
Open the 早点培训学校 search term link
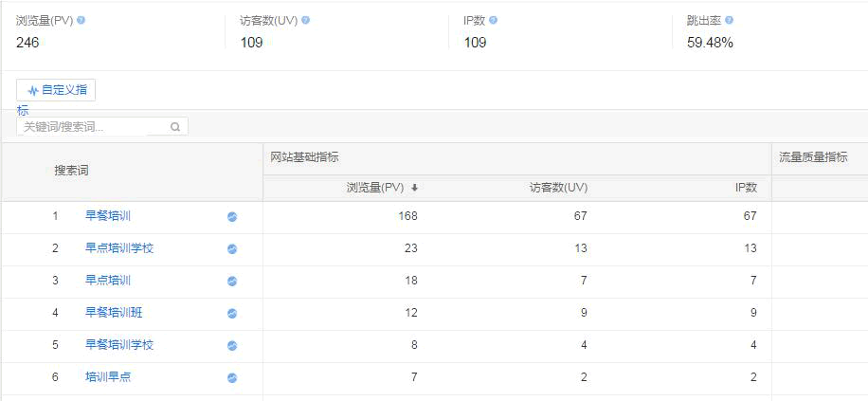click(x=119, y=248)
